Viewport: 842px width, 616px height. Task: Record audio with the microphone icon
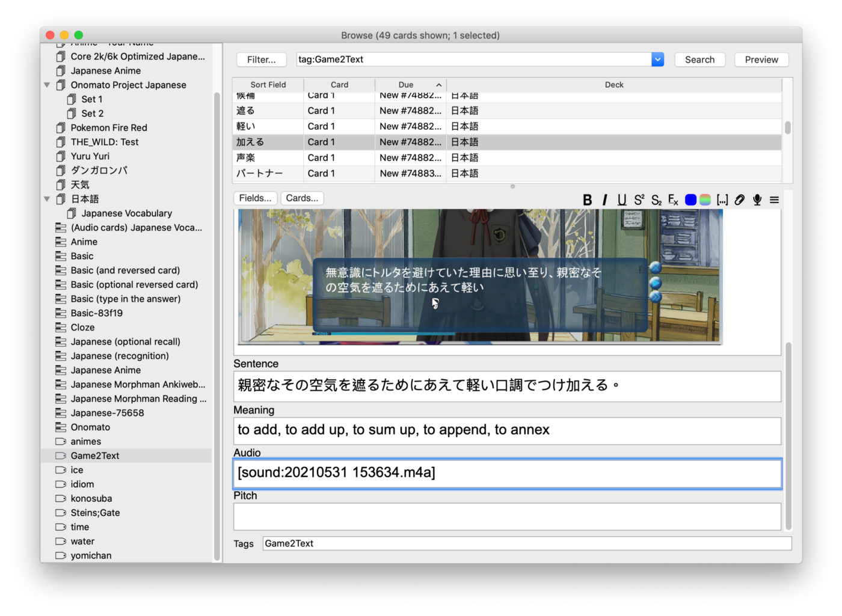coord(757,200)
